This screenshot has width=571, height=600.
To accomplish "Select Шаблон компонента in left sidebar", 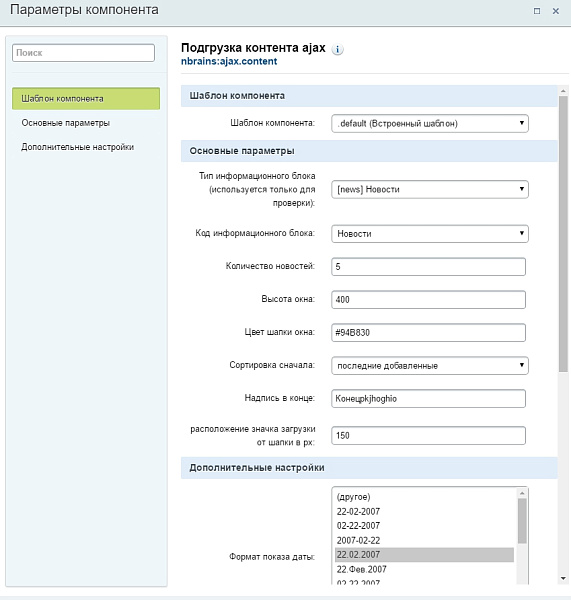I will coord(86,98).
